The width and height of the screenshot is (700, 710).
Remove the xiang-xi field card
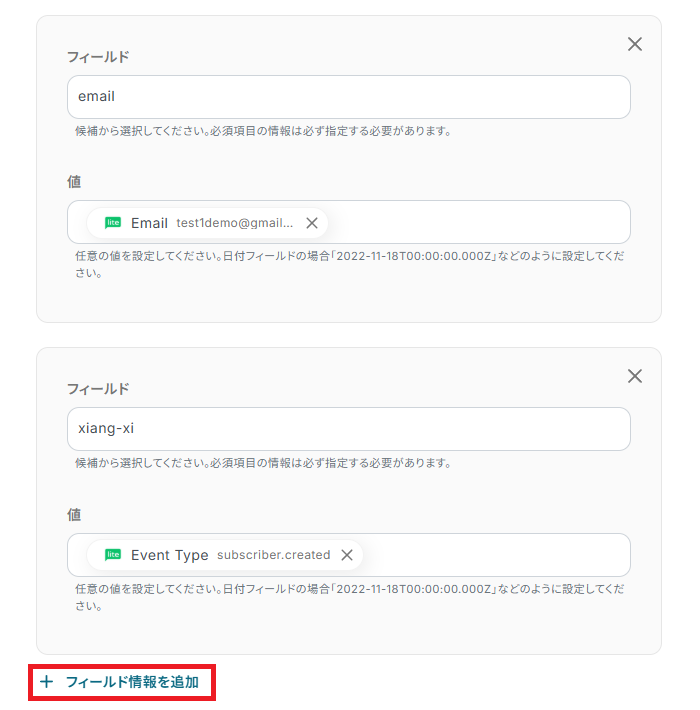point(634,376)
